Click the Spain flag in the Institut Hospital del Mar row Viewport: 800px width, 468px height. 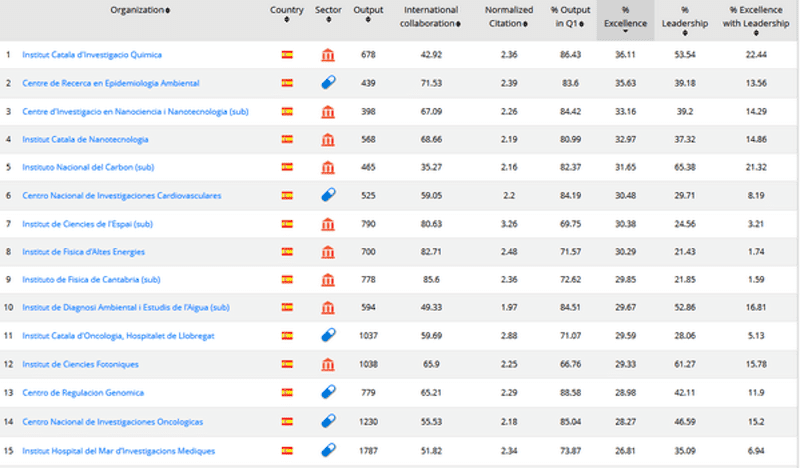(x=287, y=451)
